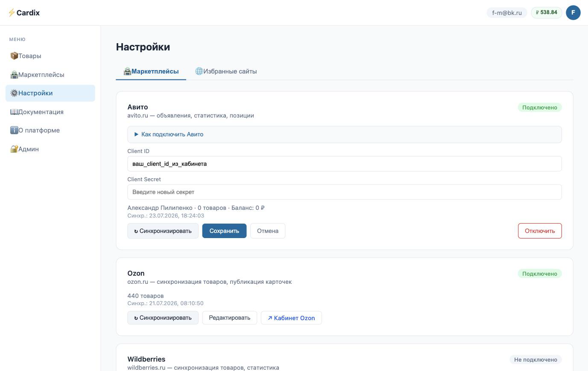Open Документация from the sidebar
The image size is (588, 371).
[50, 112]
